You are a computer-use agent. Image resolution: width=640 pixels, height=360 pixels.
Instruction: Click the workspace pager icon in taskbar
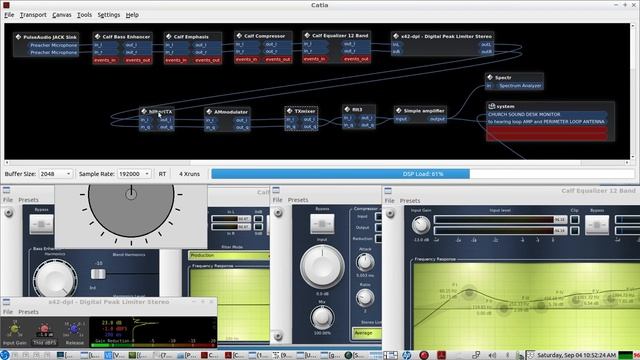[390, 355]
